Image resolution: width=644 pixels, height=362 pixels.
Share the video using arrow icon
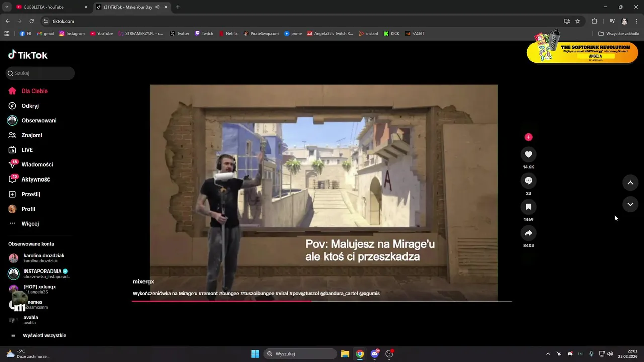528,233
